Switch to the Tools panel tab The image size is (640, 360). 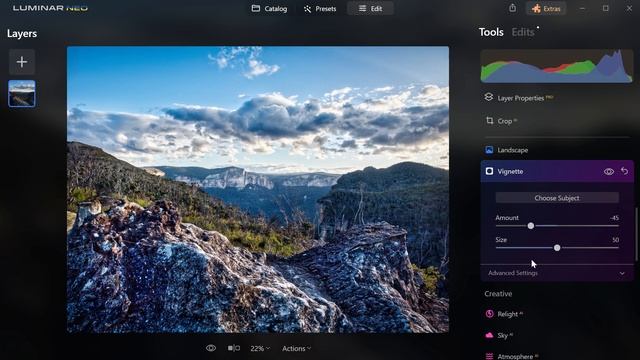click(x=491, y=32)
